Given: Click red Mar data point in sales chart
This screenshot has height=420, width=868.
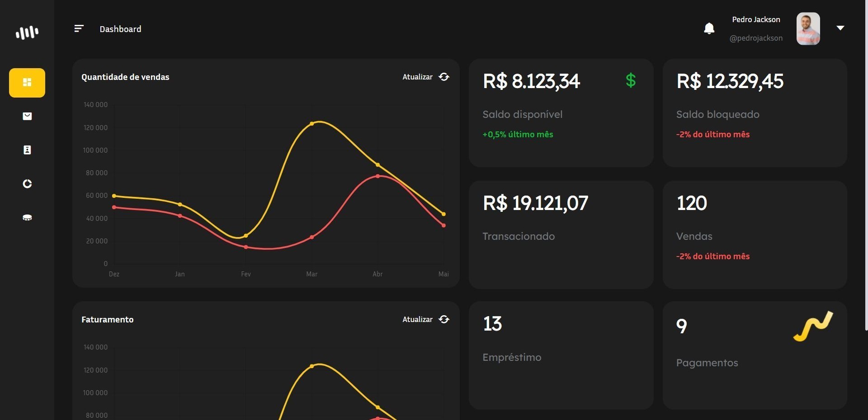Looking at the screenshot, I should click(312, 237).
